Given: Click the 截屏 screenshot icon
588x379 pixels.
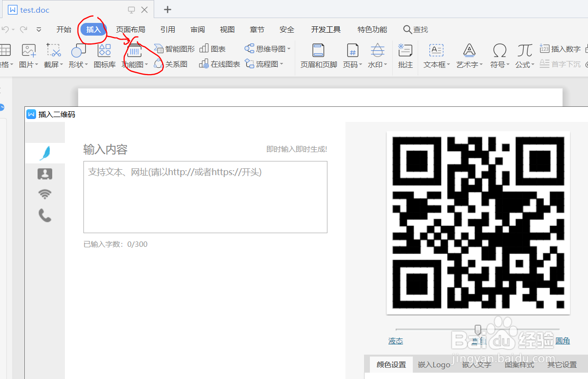Looking at the screenshot, I should pos(53,50).
